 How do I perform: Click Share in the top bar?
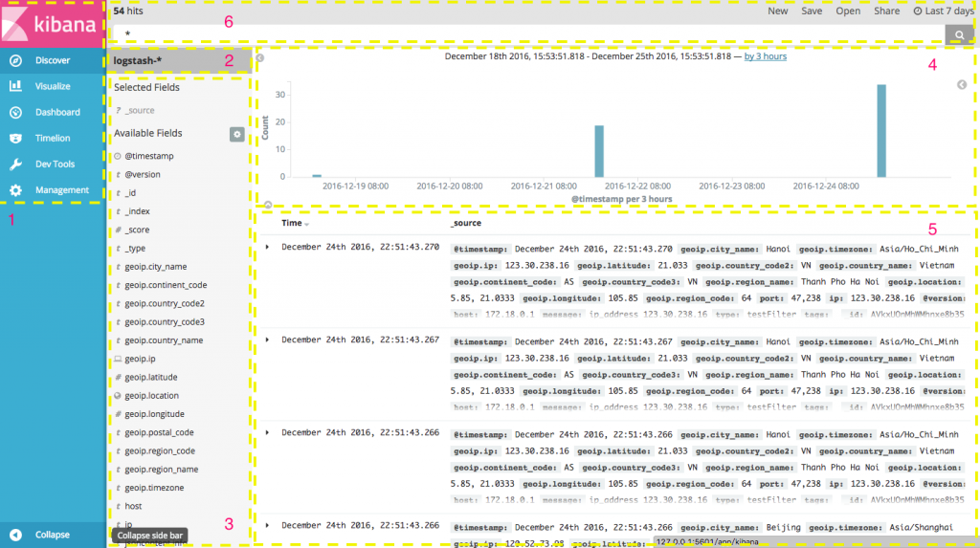tap(887, 11)
